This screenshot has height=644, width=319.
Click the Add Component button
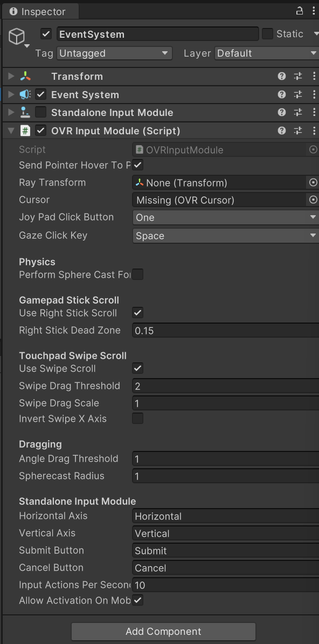[163, 632]
